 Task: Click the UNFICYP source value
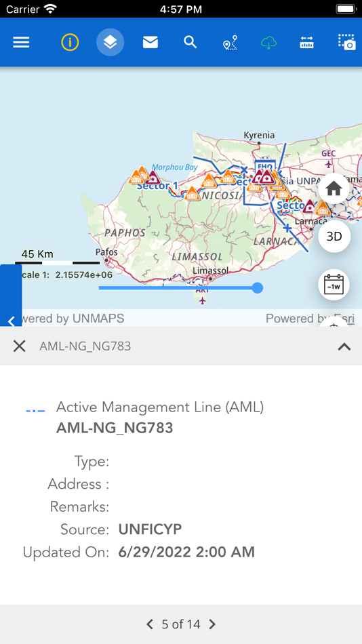pos(150,529)
